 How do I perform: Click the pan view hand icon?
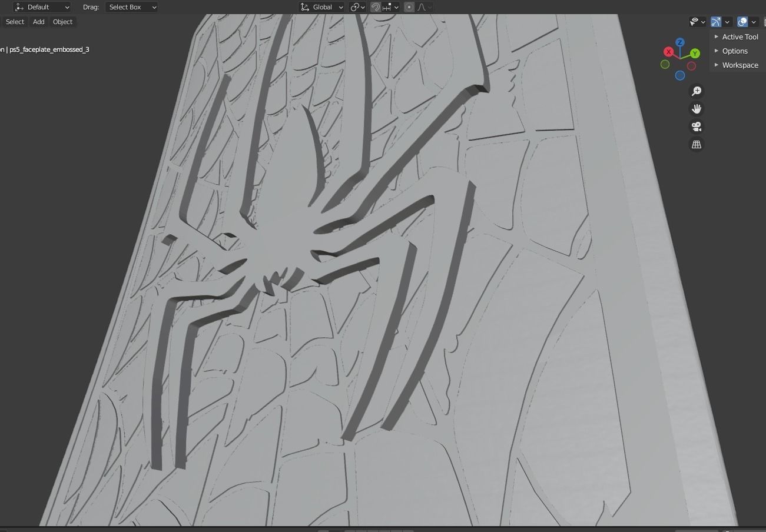(x=697, y=109)
